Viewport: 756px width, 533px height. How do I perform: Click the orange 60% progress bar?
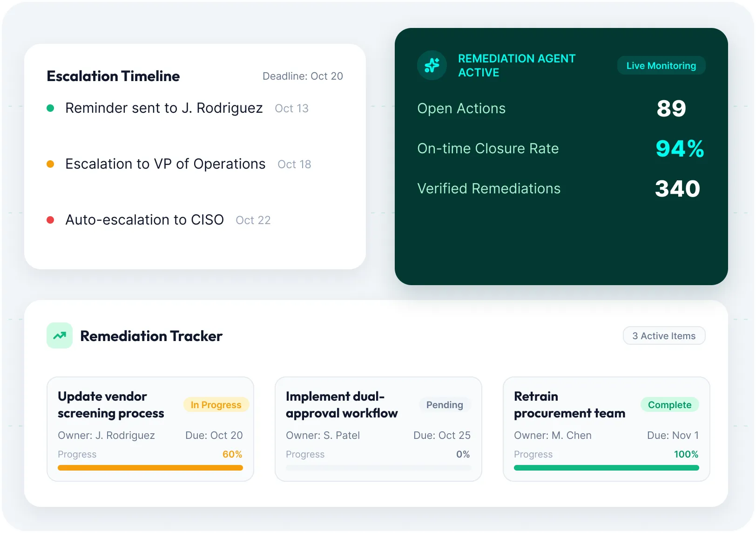coord(150,468)
